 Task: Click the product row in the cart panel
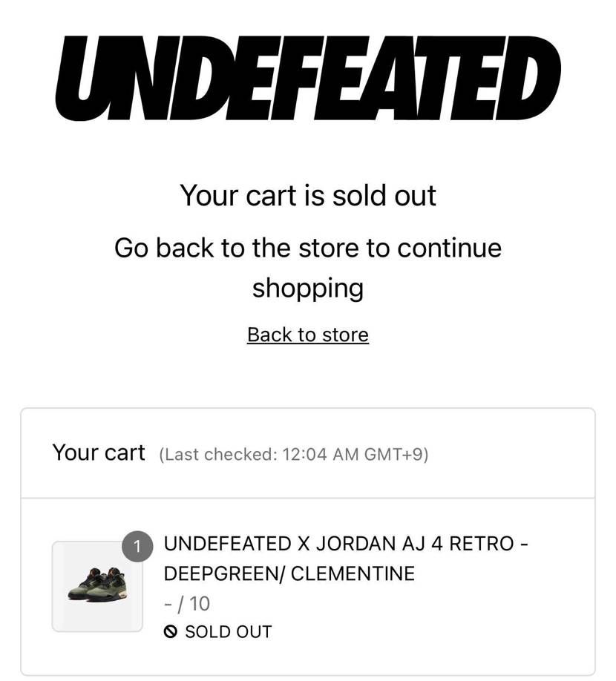point(308,586)
